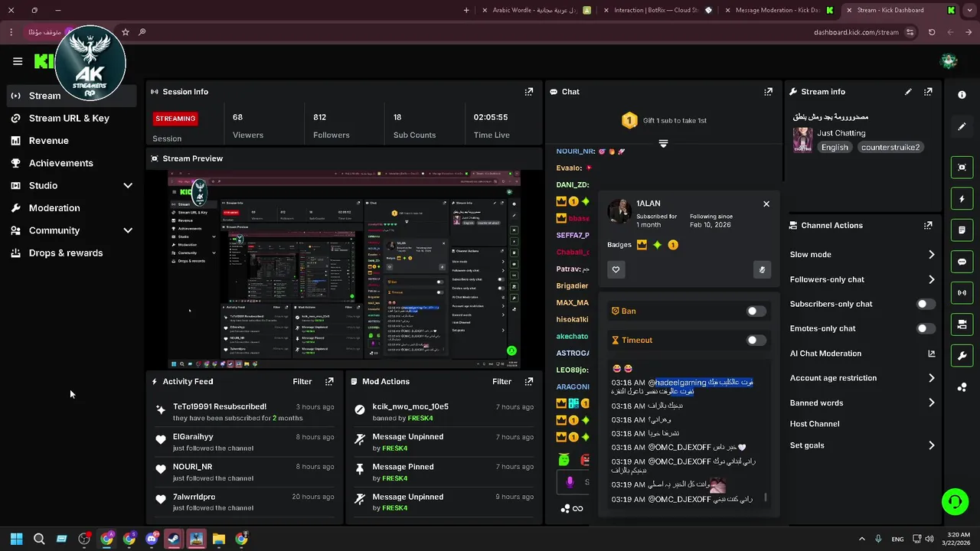This screenshot has height=551, width=980.
Task: Open the Activity Feed Filter
Action: (302, 381)
